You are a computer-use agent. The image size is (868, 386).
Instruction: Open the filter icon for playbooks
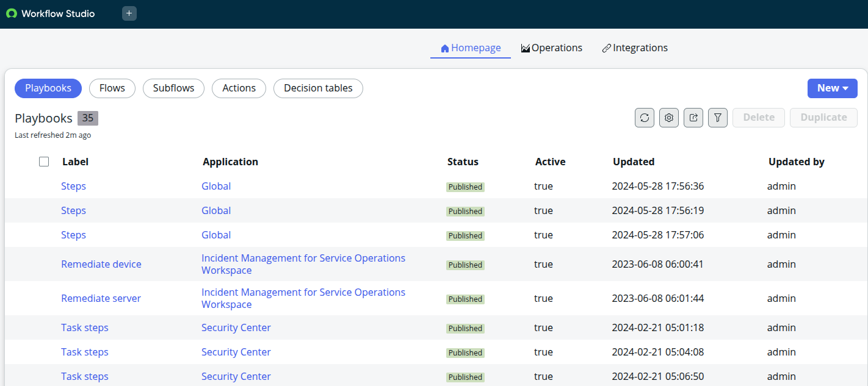tap(717, 117)
